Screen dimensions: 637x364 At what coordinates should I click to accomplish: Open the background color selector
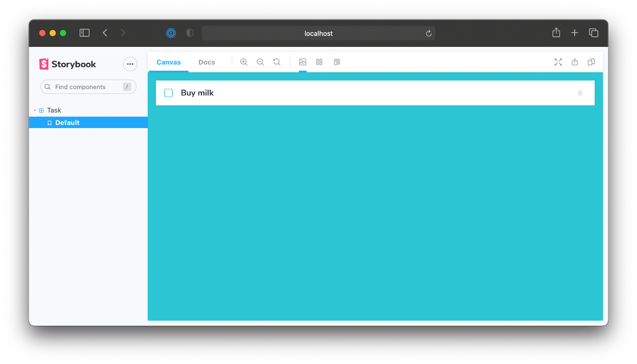pos(303,62)
